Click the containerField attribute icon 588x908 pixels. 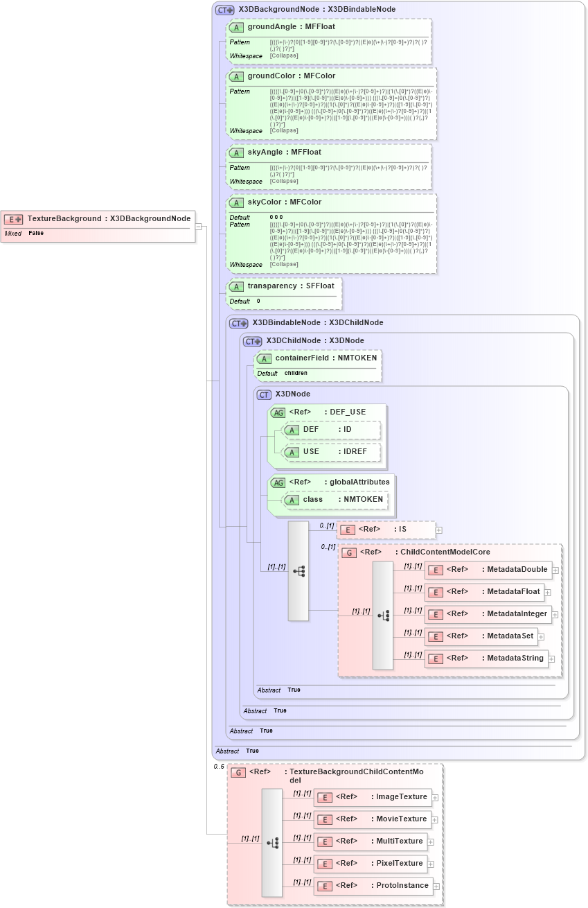pos(265,359)
